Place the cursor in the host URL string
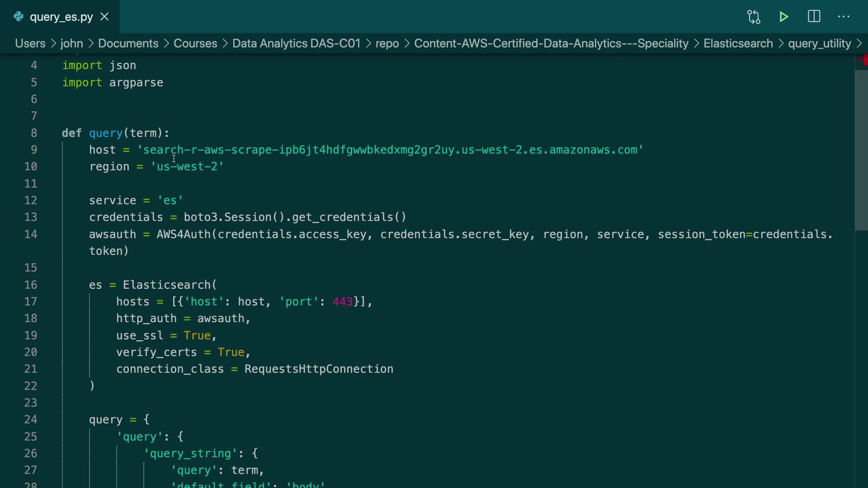Viewport: 868px width, 488px height. tap(389, 150)
